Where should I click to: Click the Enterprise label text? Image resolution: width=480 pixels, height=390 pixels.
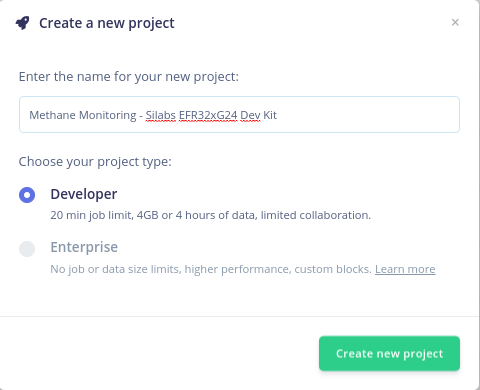pos(84,247)
